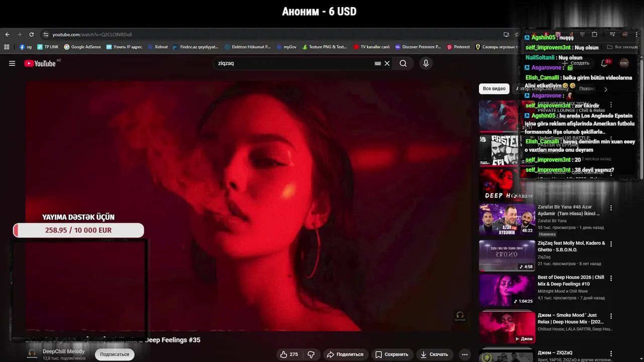Reload the YouTube page
This screenshot has height=362, width=644.
[x=31, y=35]
